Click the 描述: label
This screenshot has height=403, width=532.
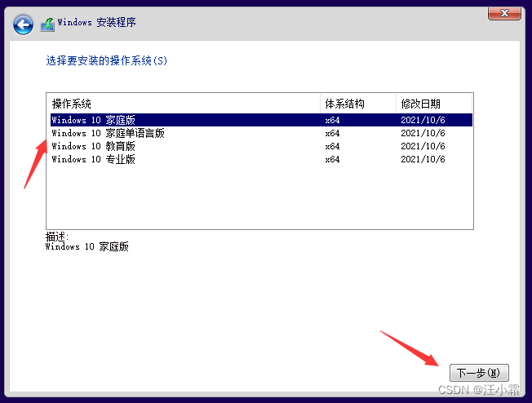tap(57, 236)
